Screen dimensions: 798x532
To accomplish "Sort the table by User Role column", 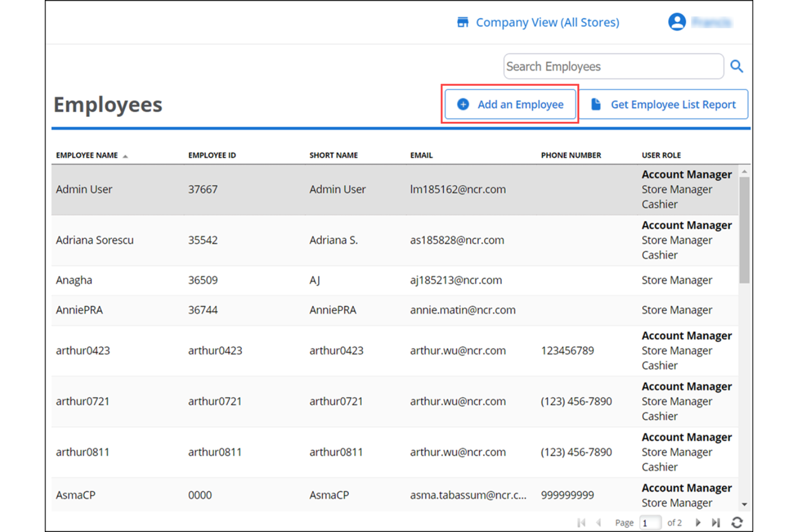I will 661,155.
